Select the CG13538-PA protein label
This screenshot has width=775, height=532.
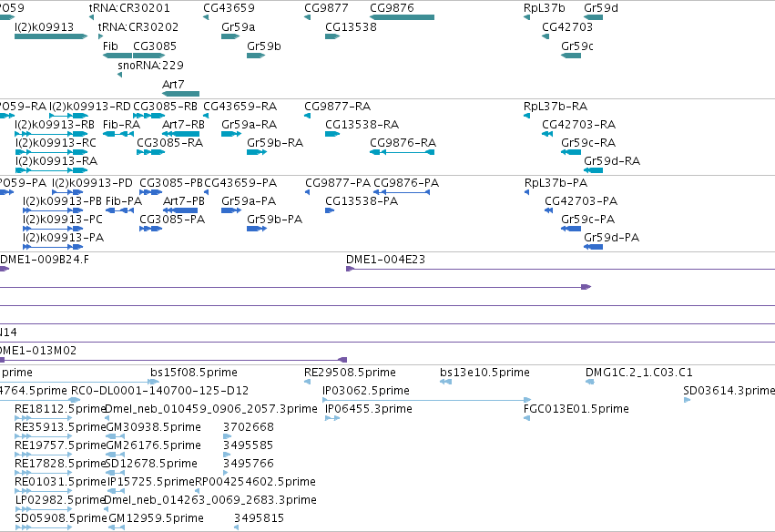point(362,201)
